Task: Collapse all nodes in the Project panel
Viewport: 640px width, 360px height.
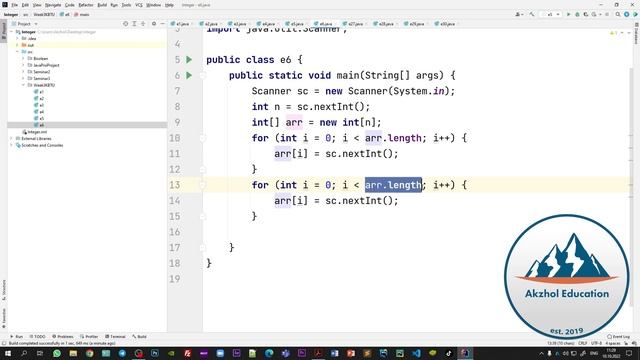Action: click(143, 24)
